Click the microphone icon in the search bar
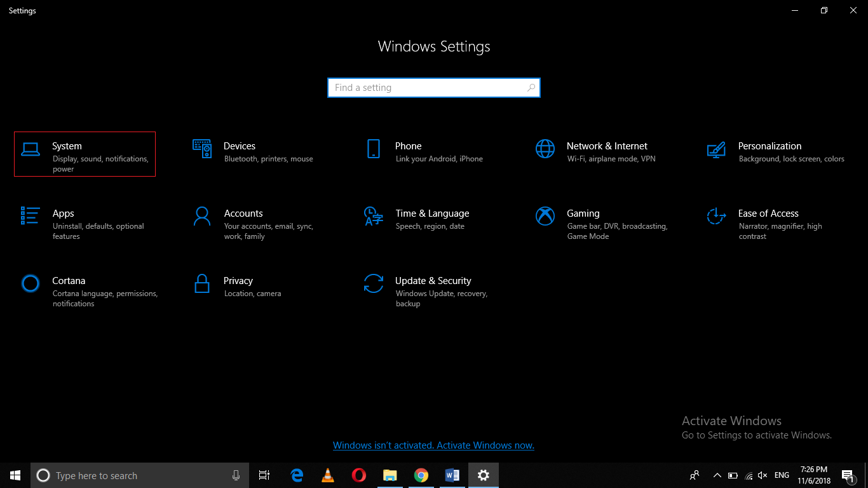868x488 pixels. tap(236, 475)
